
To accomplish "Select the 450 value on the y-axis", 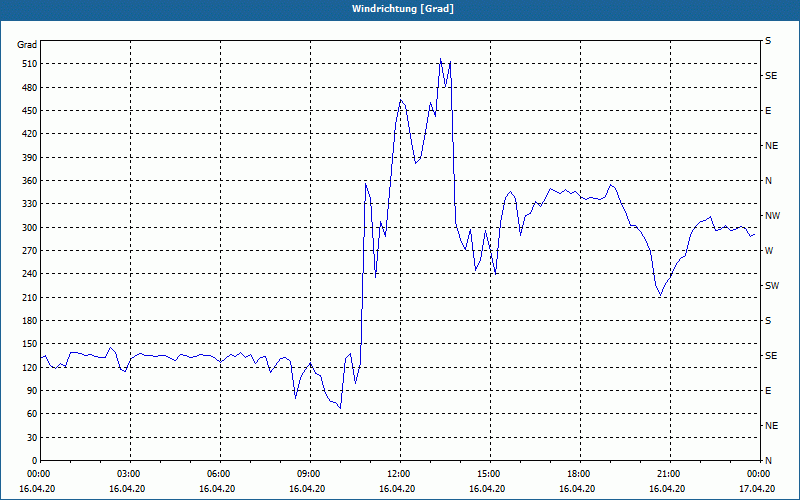I will coord(30,111).
